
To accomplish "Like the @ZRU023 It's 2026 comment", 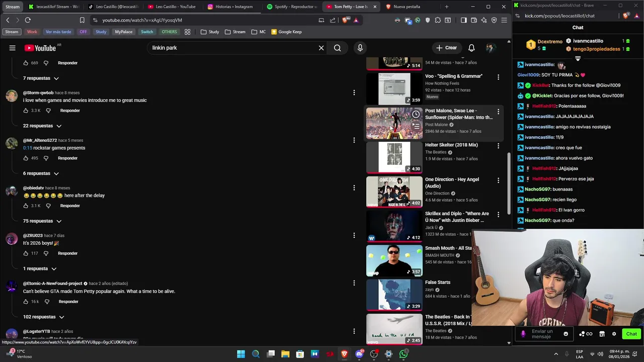I will coord(26,253).
